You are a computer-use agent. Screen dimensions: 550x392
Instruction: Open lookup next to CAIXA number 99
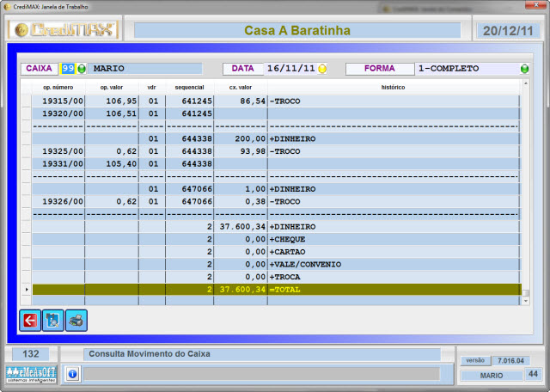(82, 69)
